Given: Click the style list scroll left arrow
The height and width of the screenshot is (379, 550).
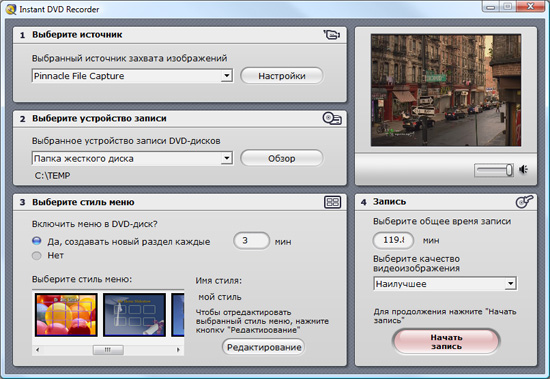Looking at the screenshot, I should (x=38, y=350).
